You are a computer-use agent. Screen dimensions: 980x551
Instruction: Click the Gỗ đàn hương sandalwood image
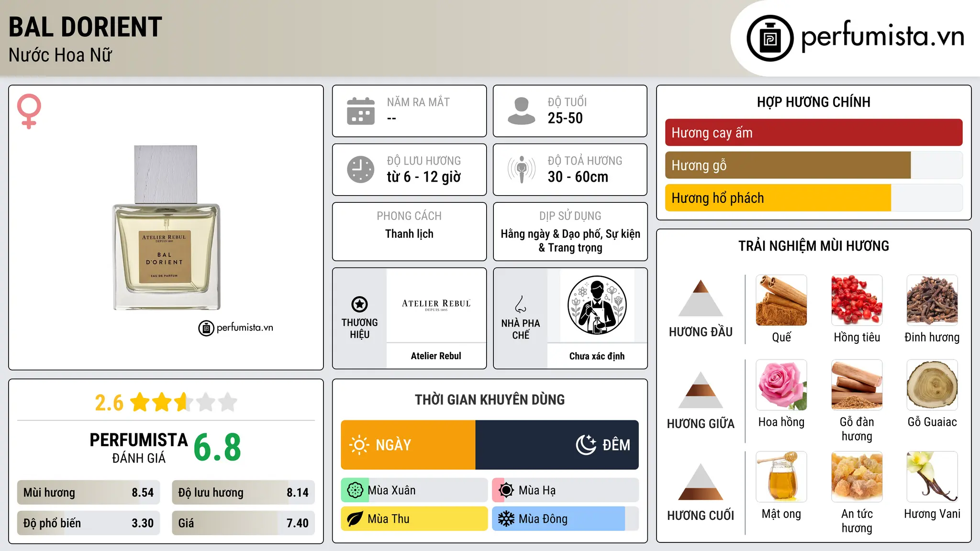click(x=857, y=385)
